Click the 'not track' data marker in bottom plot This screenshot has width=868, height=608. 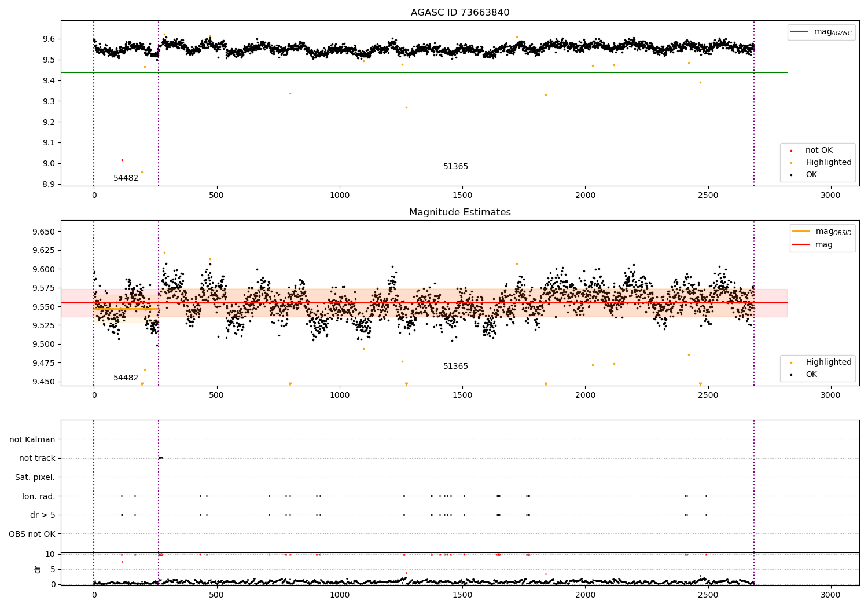point(161,459)
